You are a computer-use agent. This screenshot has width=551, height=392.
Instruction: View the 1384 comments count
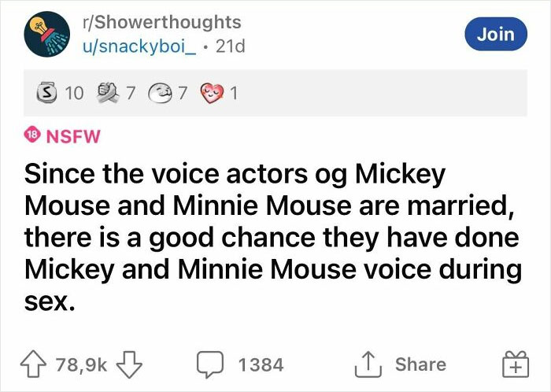click(261, 364)
